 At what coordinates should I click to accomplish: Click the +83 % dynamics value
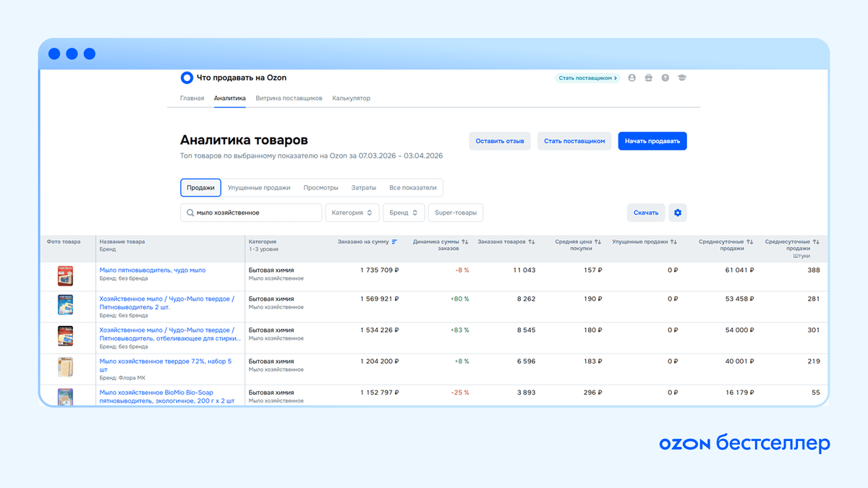[459, 330]
